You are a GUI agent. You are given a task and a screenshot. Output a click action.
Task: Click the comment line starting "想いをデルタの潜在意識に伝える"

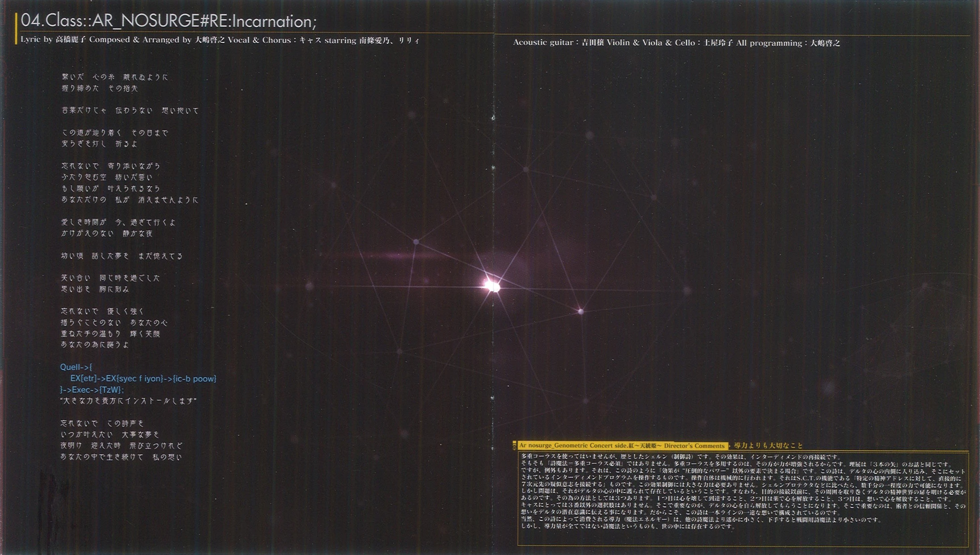coord(681,512)
